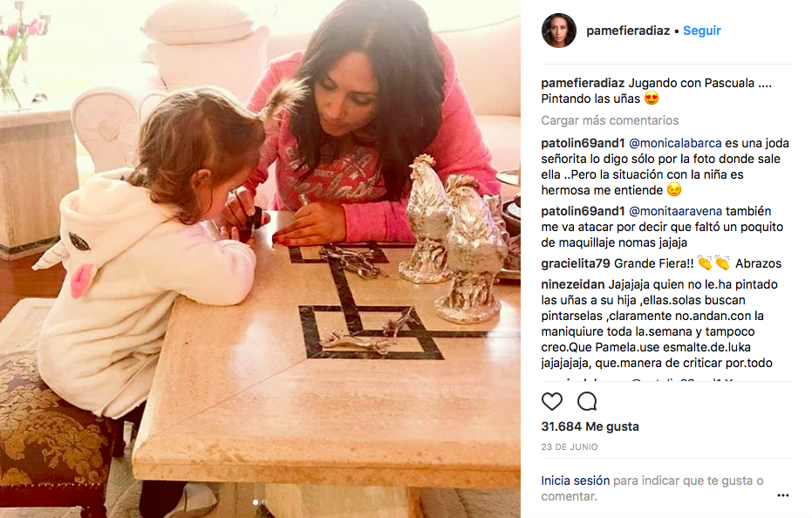The height and width of the screenshot is (518, 812).
Task: Open pamefieradiaz username in header
Action: [628, 31]
